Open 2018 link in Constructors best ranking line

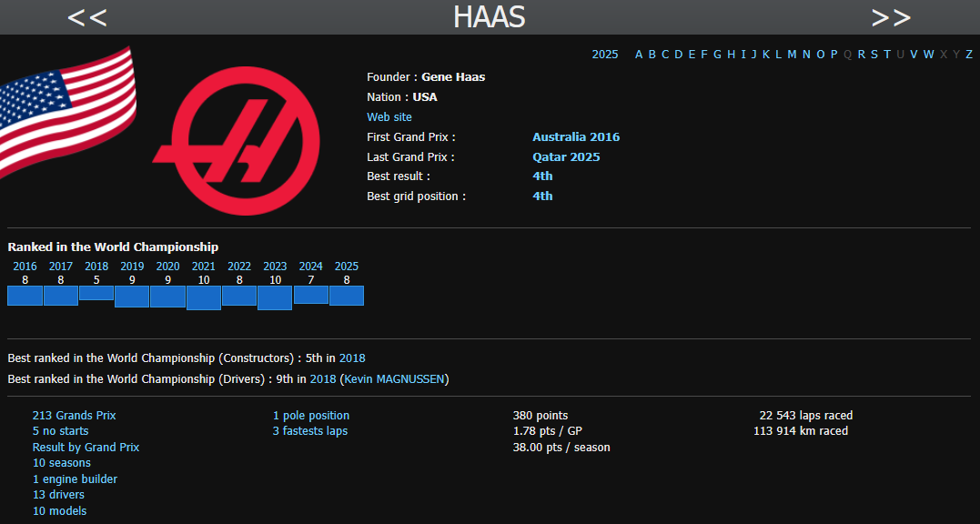(352, 358)
